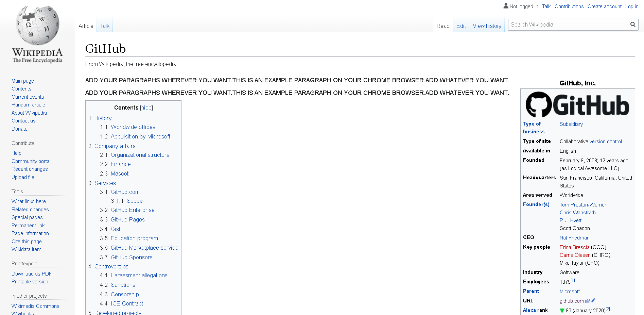Open sidebar Contents link
This screenshot has height=315, width=644.
click(21, 89)
